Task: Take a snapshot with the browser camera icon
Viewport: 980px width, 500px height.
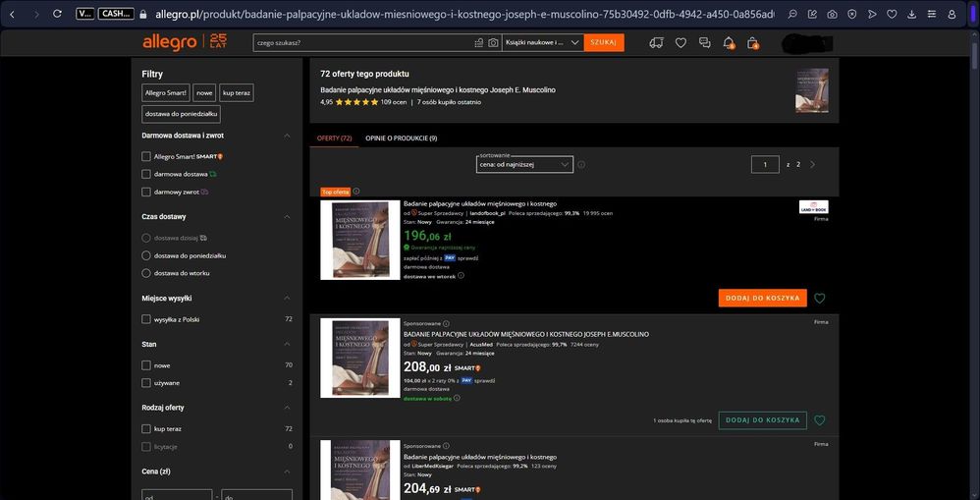Action: point(832,14)
